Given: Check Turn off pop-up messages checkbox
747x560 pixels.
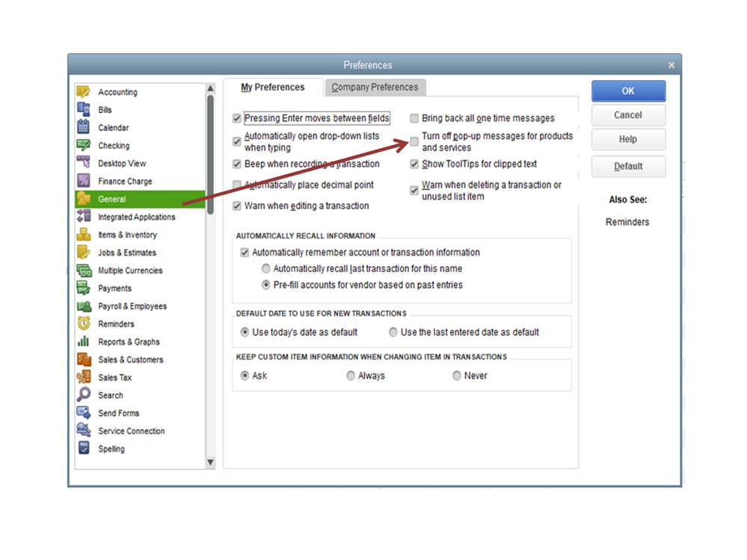Looking at the screenshot, I should tap(414, 141).
